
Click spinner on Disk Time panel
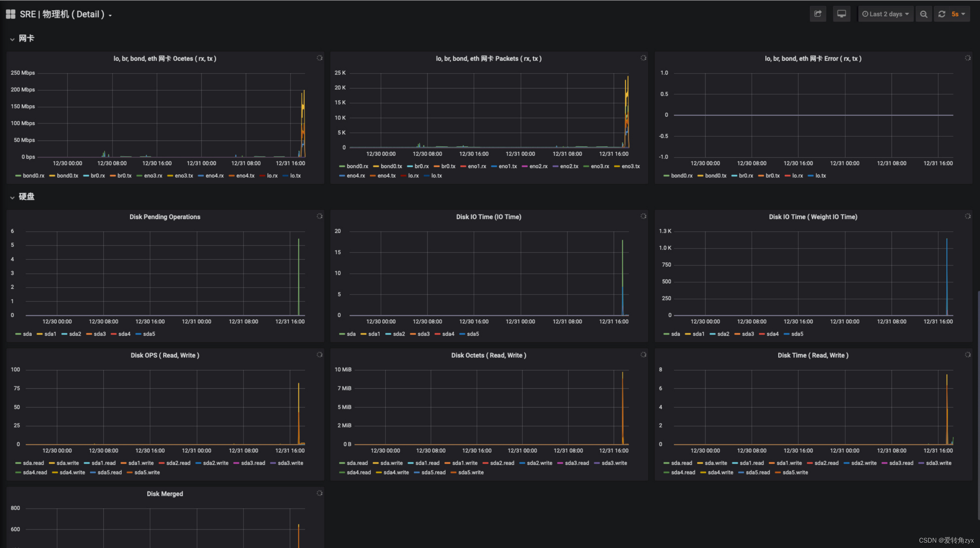pos(967,355)
